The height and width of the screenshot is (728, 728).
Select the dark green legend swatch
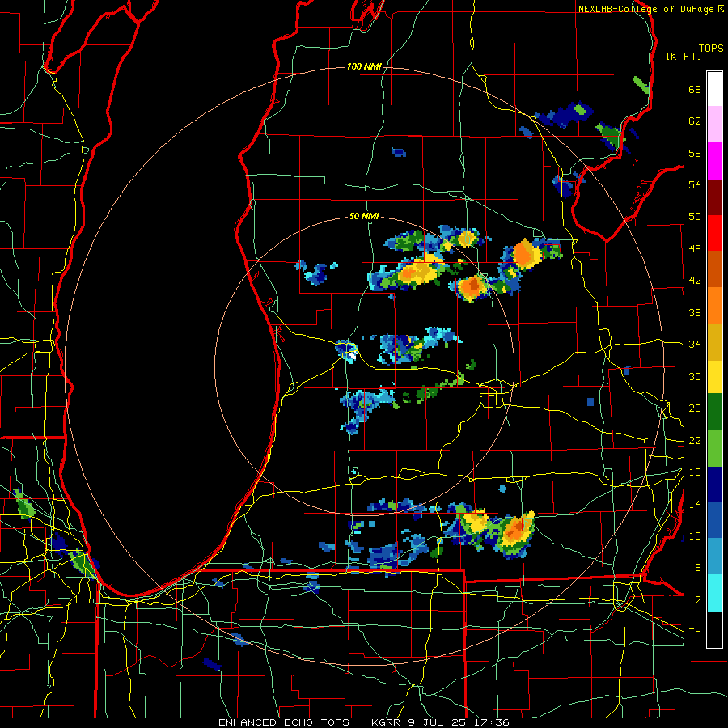coord(714,412)
